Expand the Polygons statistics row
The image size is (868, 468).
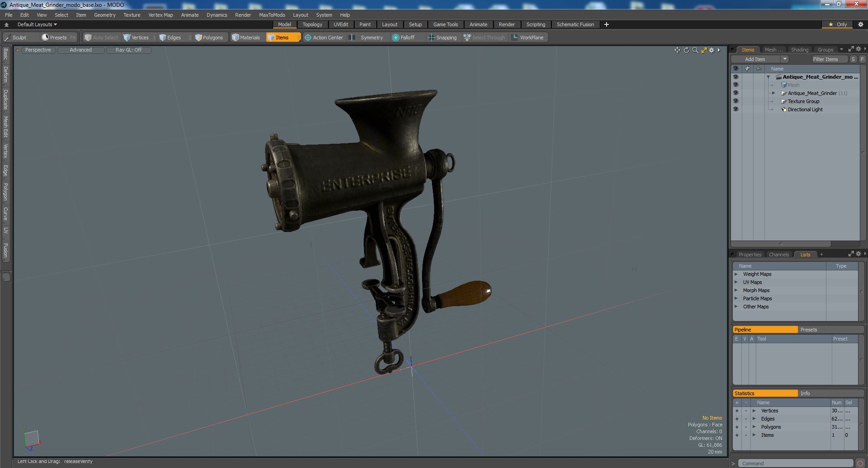(754, 427)
